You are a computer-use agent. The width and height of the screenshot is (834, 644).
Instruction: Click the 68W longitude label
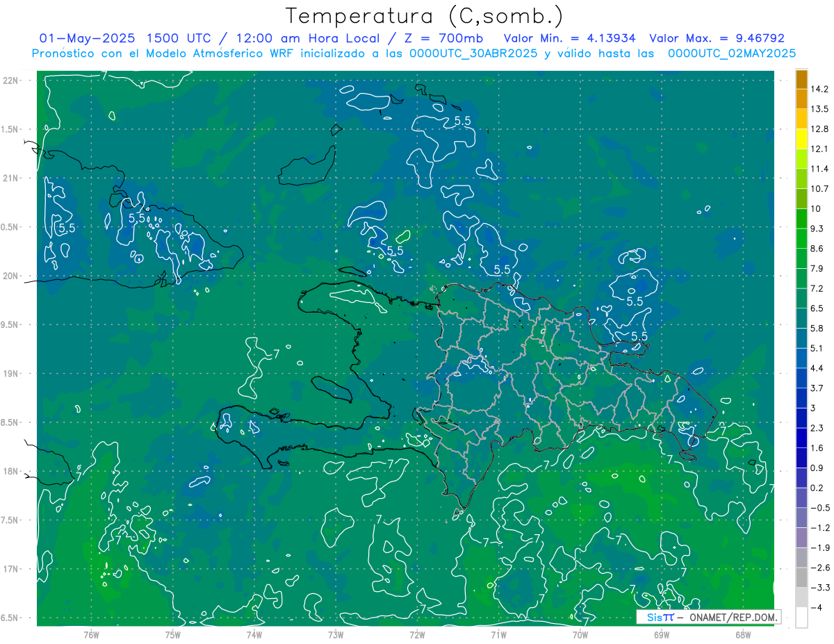[x=743, y=634]
